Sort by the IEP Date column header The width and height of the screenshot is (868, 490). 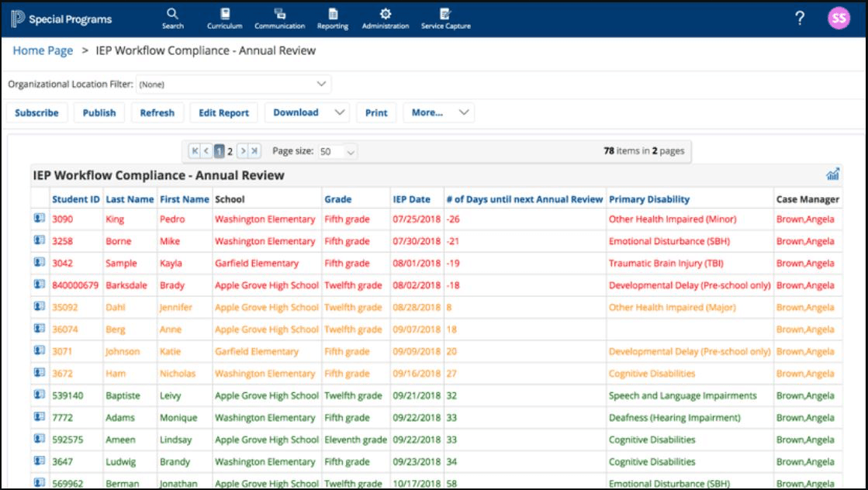[411, 199]
